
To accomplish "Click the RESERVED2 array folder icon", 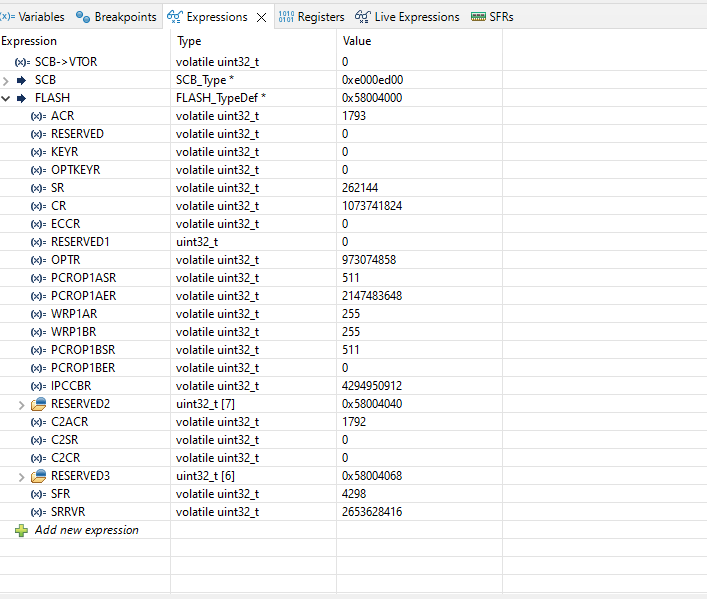I will [x=38, y=404].
